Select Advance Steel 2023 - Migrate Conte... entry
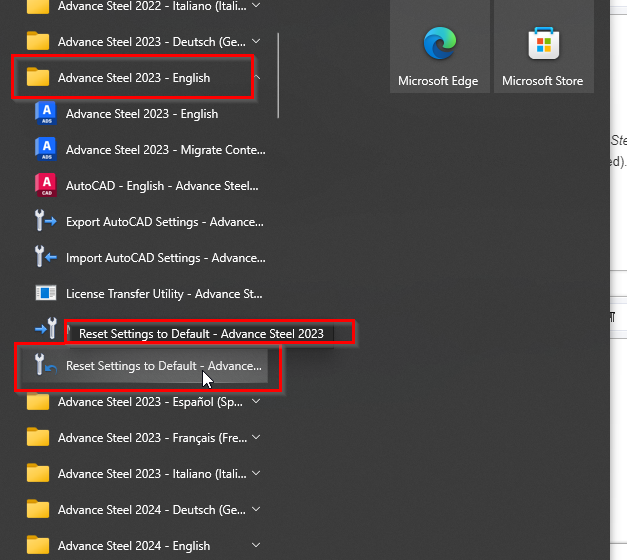 (x=166, y=150)
